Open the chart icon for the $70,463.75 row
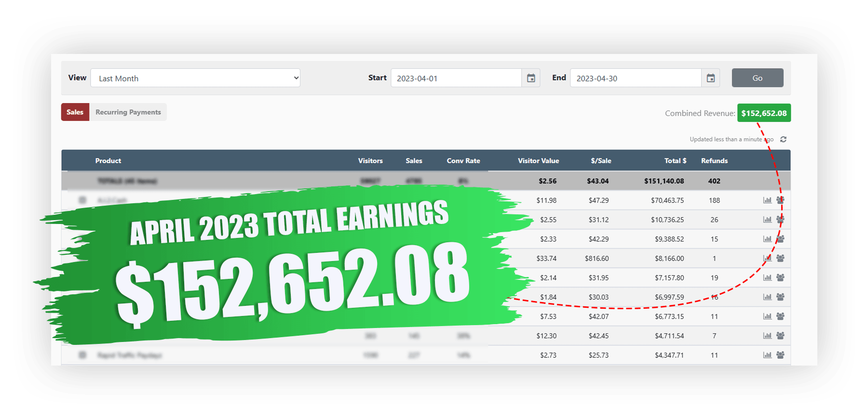868x420 pixels. (767, 200)
